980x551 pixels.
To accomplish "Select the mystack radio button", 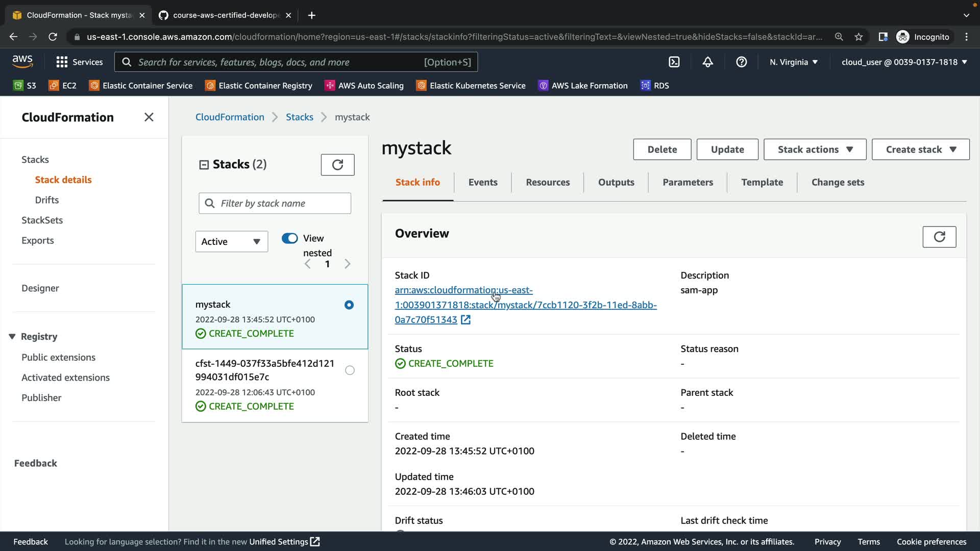I will (x=349, y=305).
